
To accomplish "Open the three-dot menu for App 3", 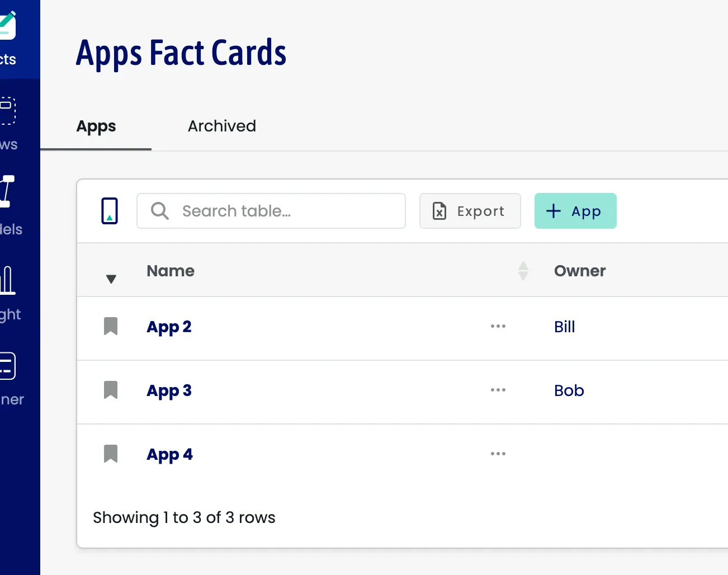I will pyautogui.click(x=498, y=390).
